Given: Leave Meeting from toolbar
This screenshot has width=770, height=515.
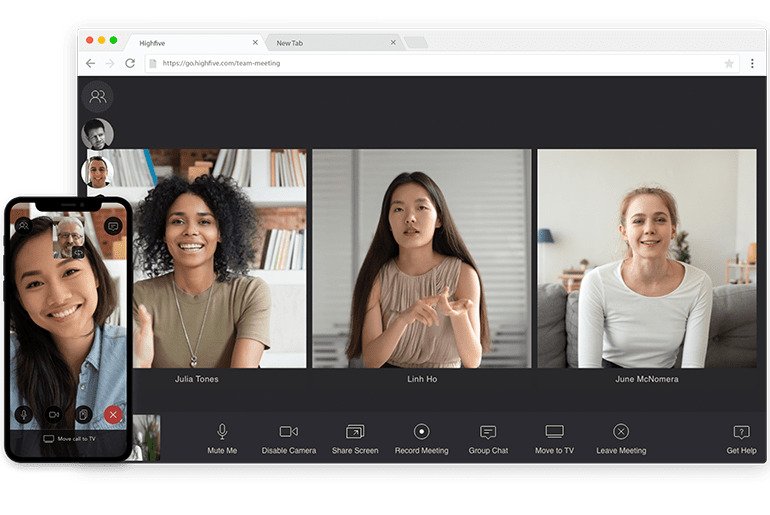Looking at the screenshot, I should pos(621,439).
